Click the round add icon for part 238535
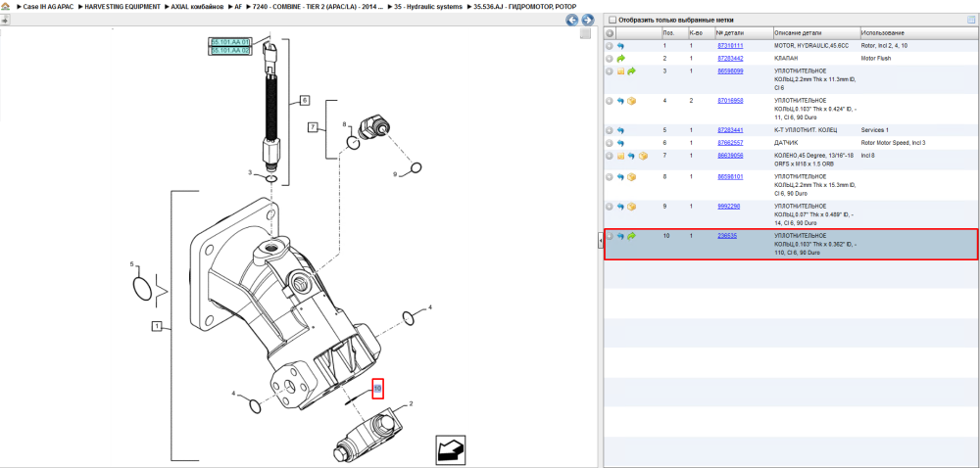The width and height of the screenshot is (980, 468). (x=610, y=237)
